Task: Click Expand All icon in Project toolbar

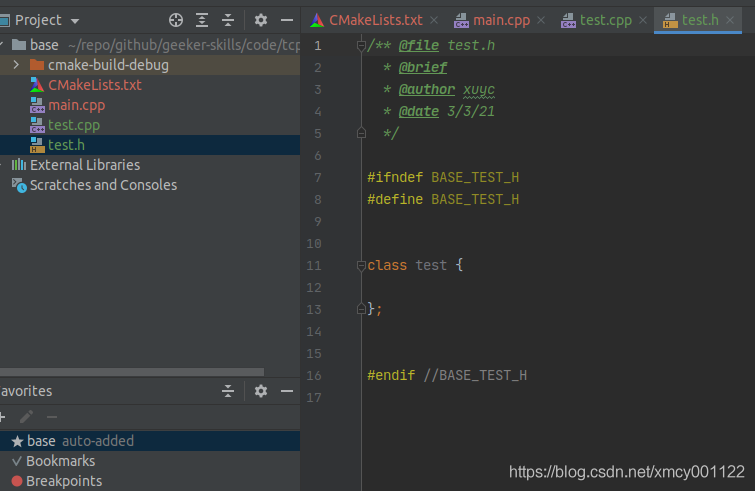Action: (202, 20)
